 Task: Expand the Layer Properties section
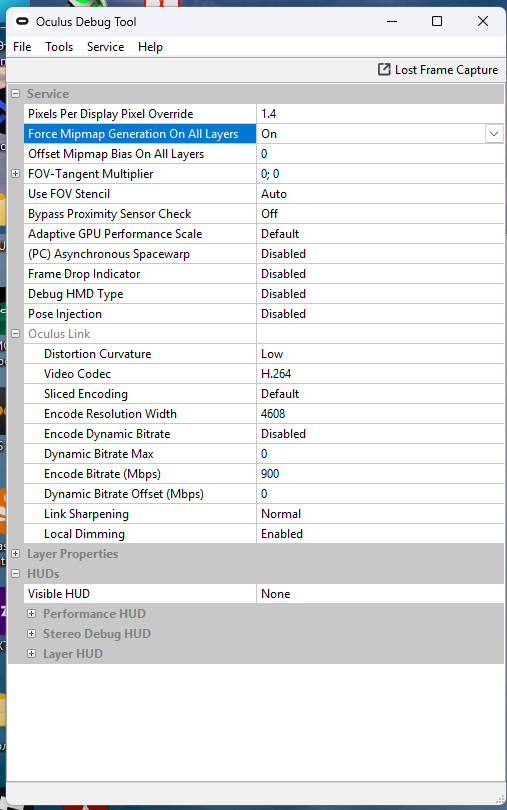pos(16,554)
